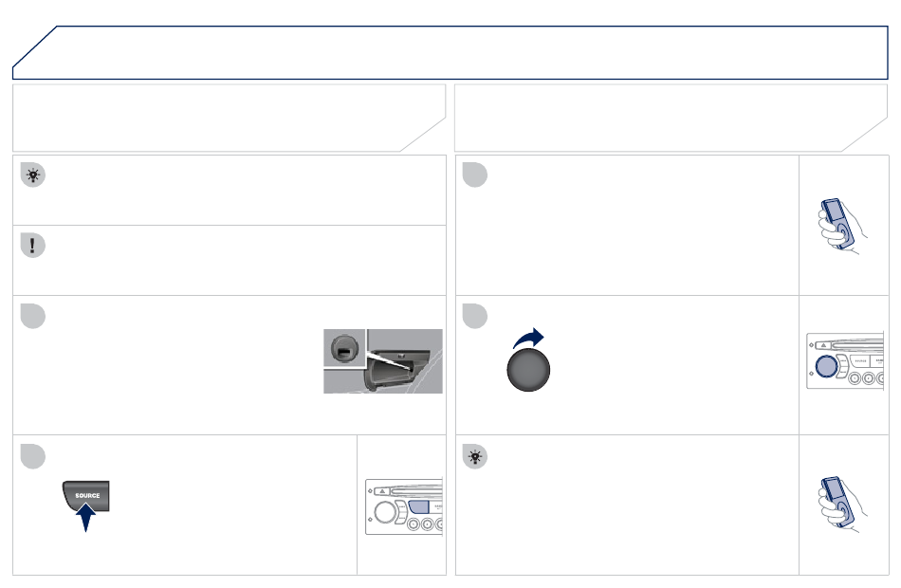901x588 pixels.
Task: Click the highlighted blue dial on the radio diagram
Action: 826,366
